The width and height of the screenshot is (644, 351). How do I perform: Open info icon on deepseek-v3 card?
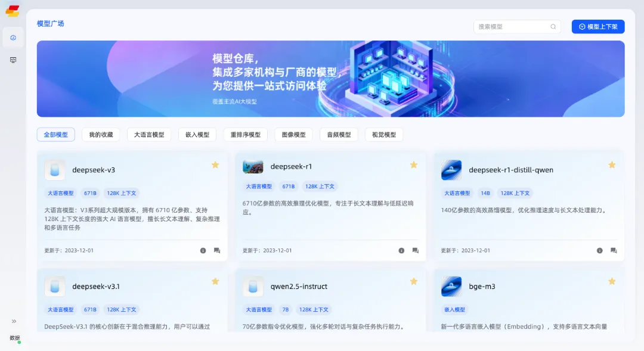coord(203,250)
